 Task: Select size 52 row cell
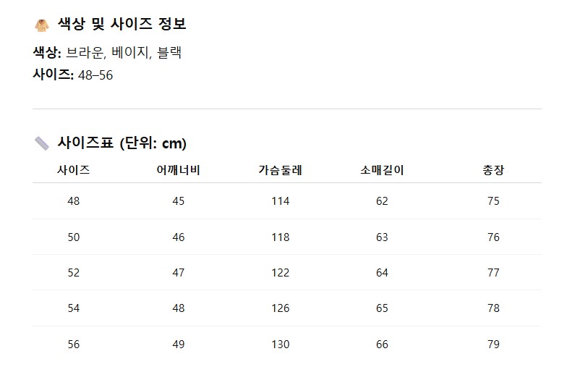(74, 273)
